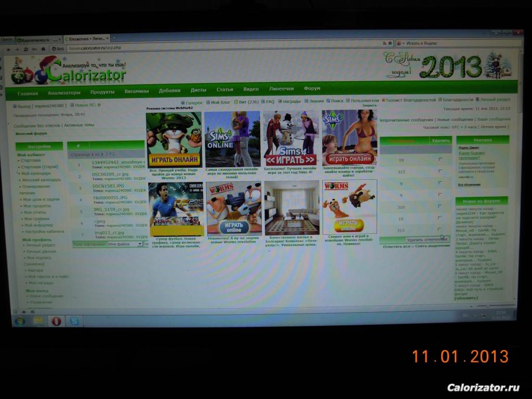Click the browser Back arrow

(9, 49)
